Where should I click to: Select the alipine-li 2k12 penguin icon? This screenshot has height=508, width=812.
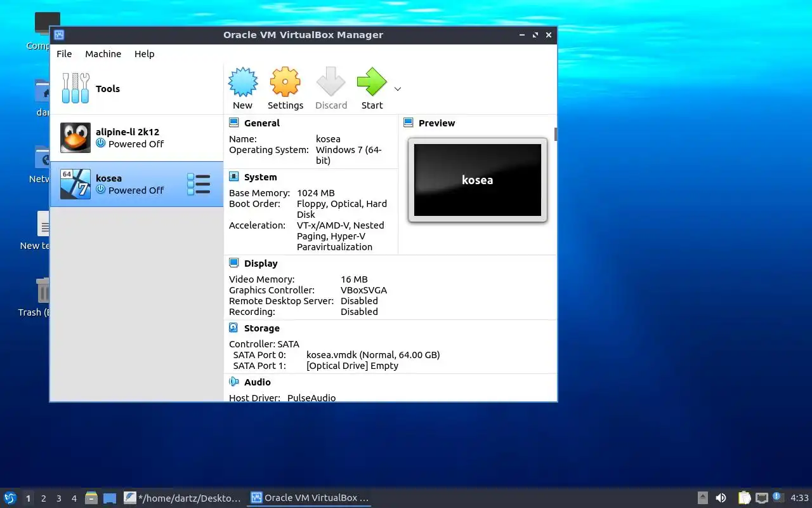[x=75, y=138]
